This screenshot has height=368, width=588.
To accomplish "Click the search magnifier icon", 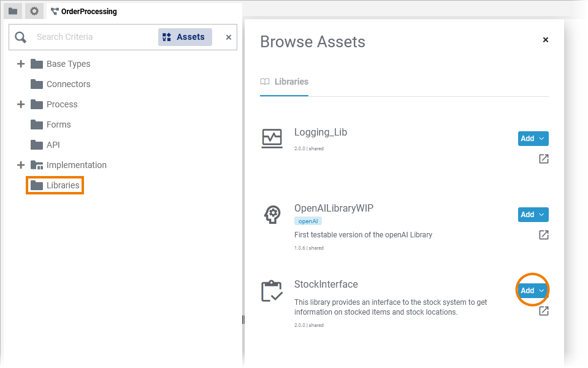I will (x=21, y=37).
